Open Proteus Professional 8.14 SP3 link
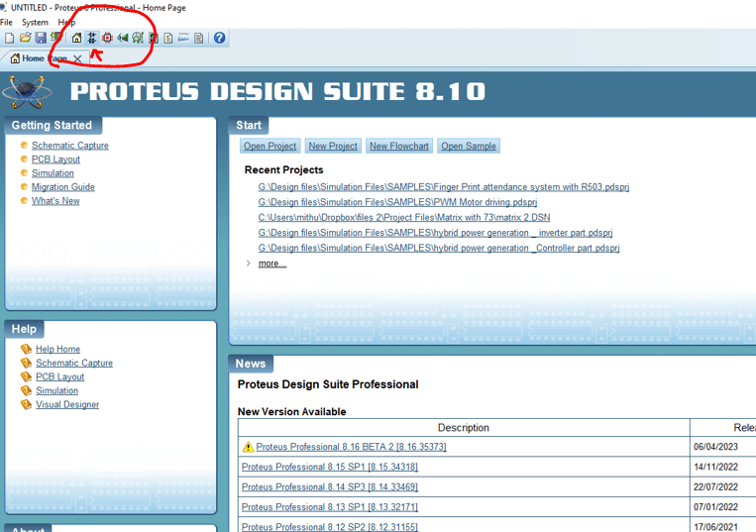This screenshot has width=756, height=532. coord(330,487)
